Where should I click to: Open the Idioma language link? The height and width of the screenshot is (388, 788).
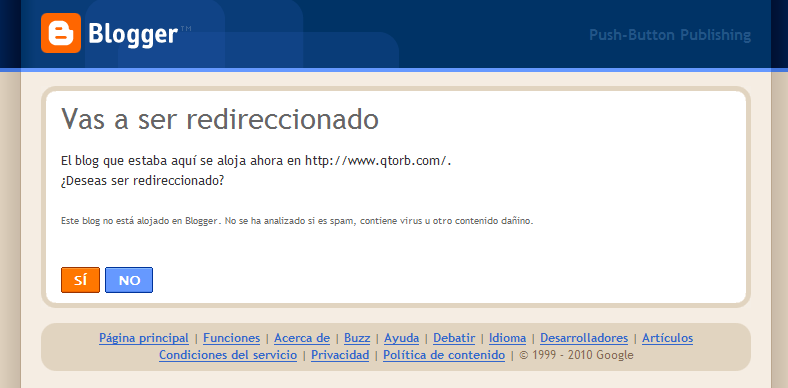click(508, 338)
